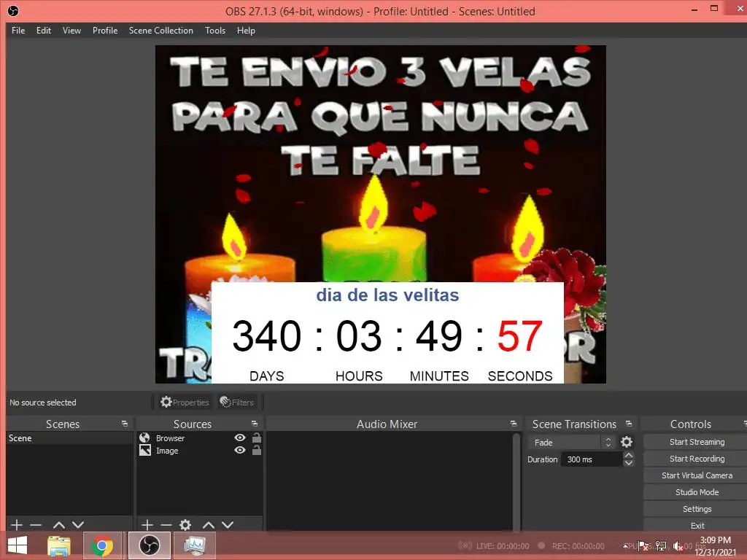Click Studio Mode button

click(x=697, y=492)
